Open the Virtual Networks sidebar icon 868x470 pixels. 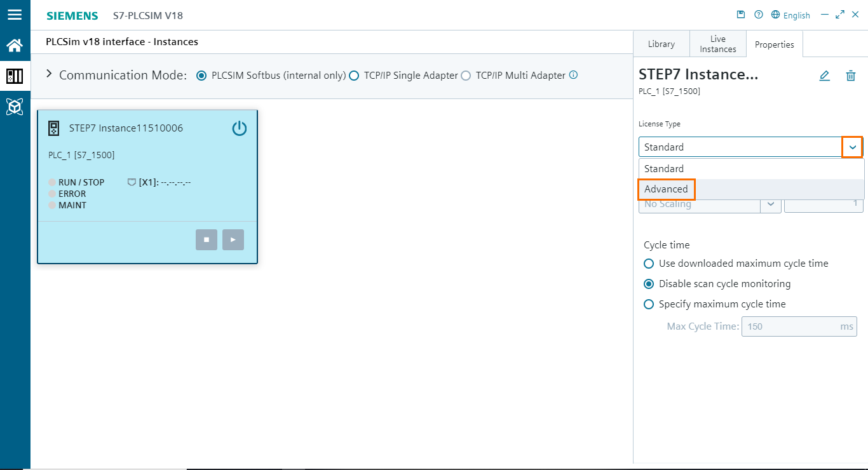coord(15,106)
